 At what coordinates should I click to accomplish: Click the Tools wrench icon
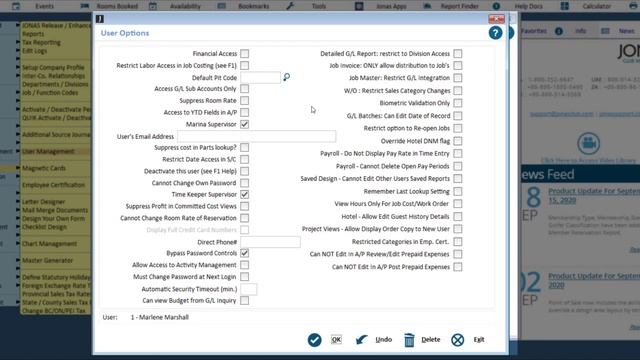290,6
